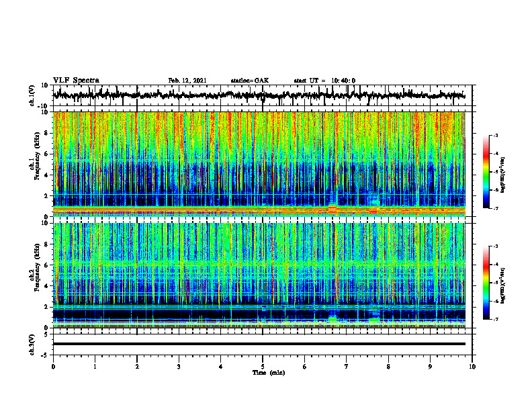532x411 pixels.
Task: Click inside the ch.1 spectrogram panel
Action: coord(259,164)
